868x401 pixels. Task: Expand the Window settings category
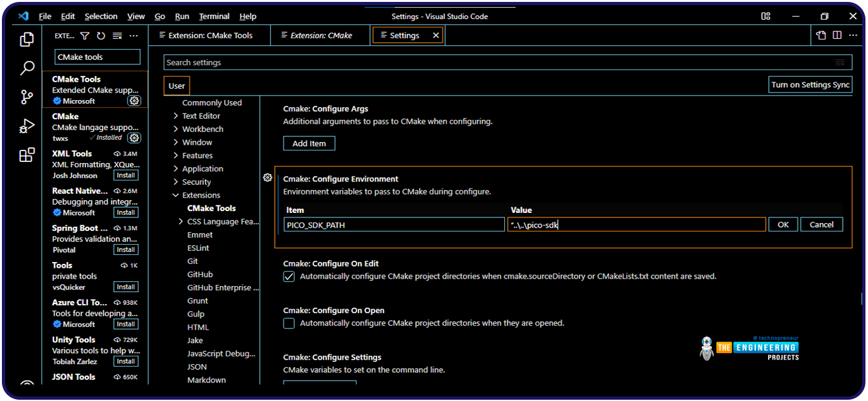(x=176, y=142)
